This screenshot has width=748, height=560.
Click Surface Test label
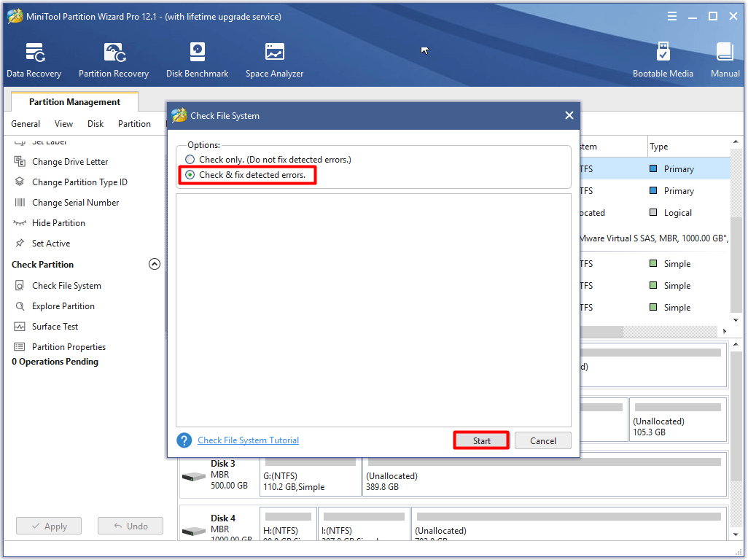(x=55, y=326)
